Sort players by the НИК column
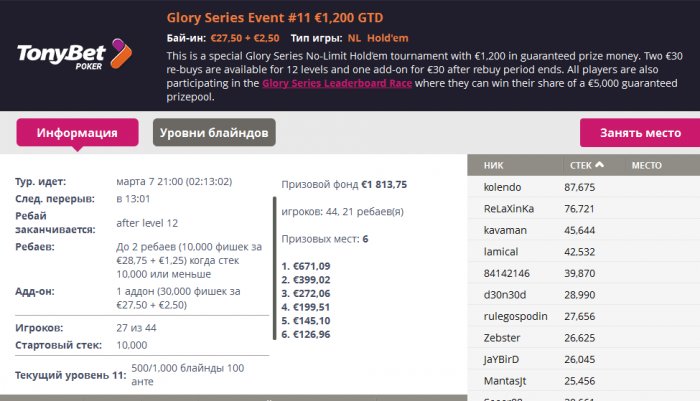 pyautogui.click(x=493, y=165)
